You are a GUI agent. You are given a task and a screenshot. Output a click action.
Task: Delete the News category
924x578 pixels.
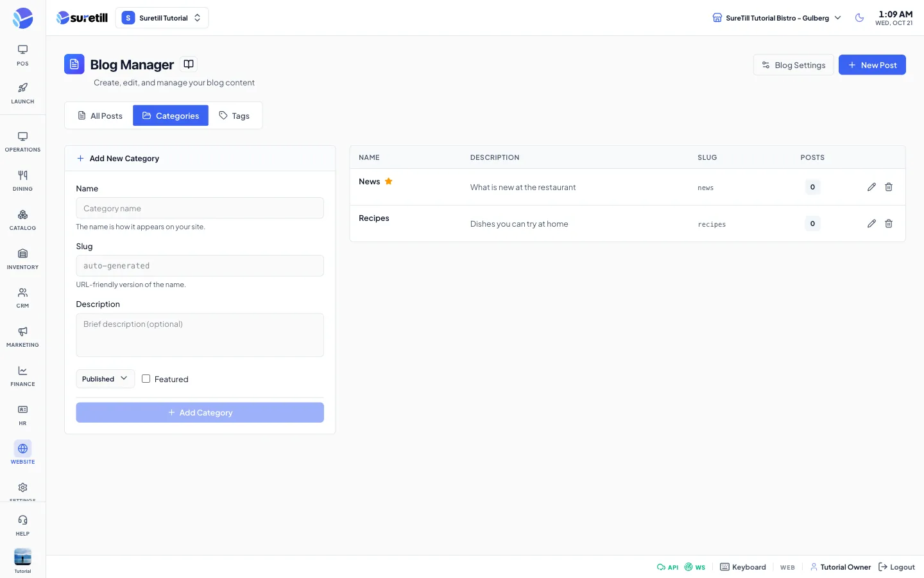click(x=889, y=187)
